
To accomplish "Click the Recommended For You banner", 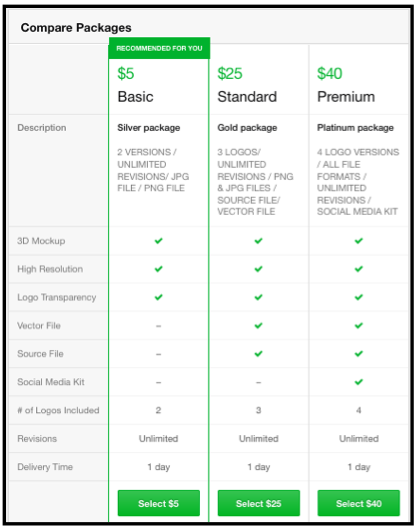I will pyautogui.click(x=159, y=48).
